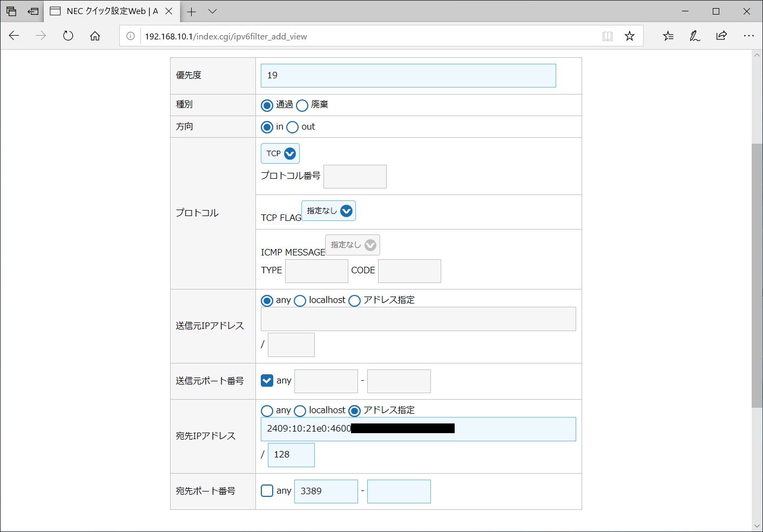763x532 pixels.
Task: Open the Favorites hub icon
Action: 668,36
